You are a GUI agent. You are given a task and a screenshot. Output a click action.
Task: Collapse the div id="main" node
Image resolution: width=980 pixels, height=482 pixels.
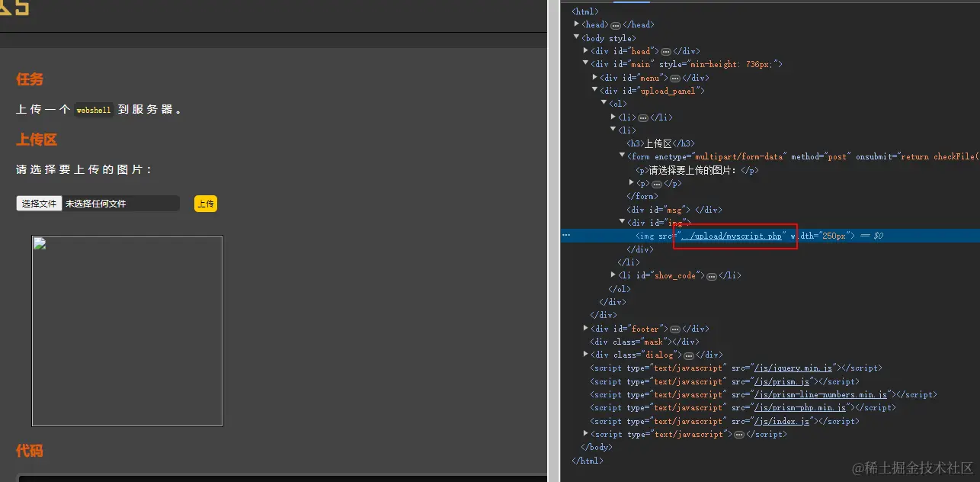[586, 64]
